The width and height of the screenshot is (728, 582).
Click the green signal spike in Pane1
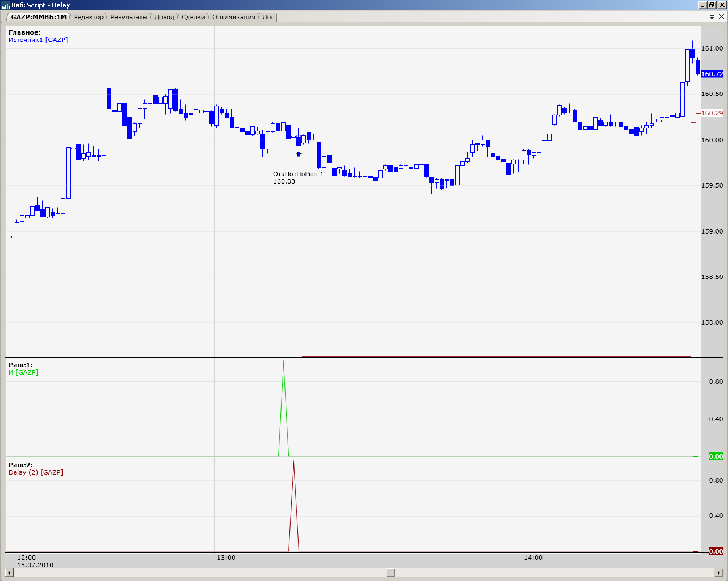tap(283, 408)
